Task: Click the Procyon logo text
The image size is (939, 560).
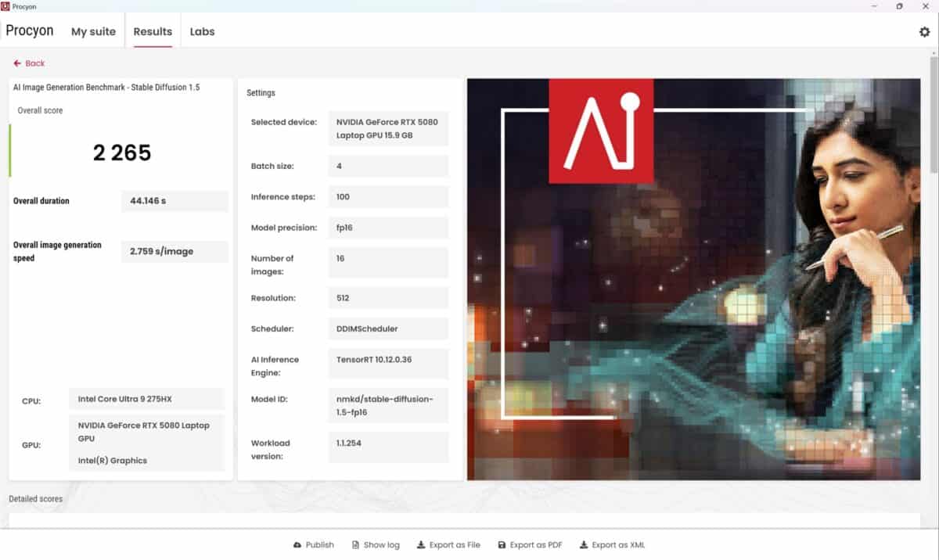Action: pos(30,31)
